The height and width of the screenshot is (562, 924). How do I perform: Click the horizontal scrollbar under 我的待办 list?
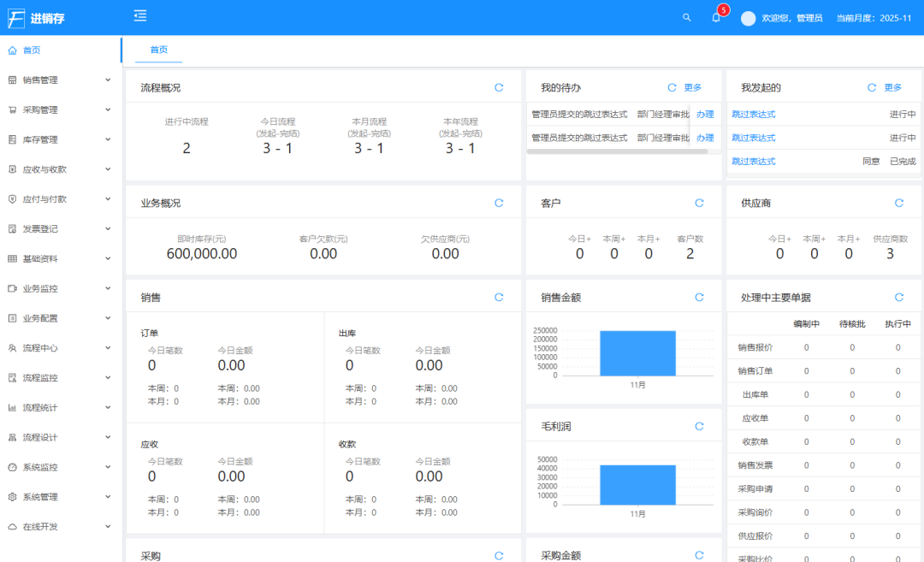[x=616, y=151]
